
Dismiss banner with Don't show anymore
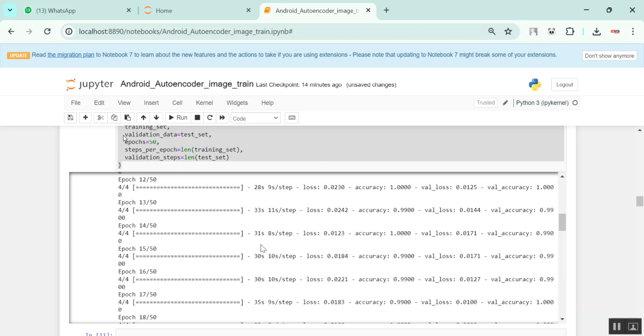coord(609,56)
